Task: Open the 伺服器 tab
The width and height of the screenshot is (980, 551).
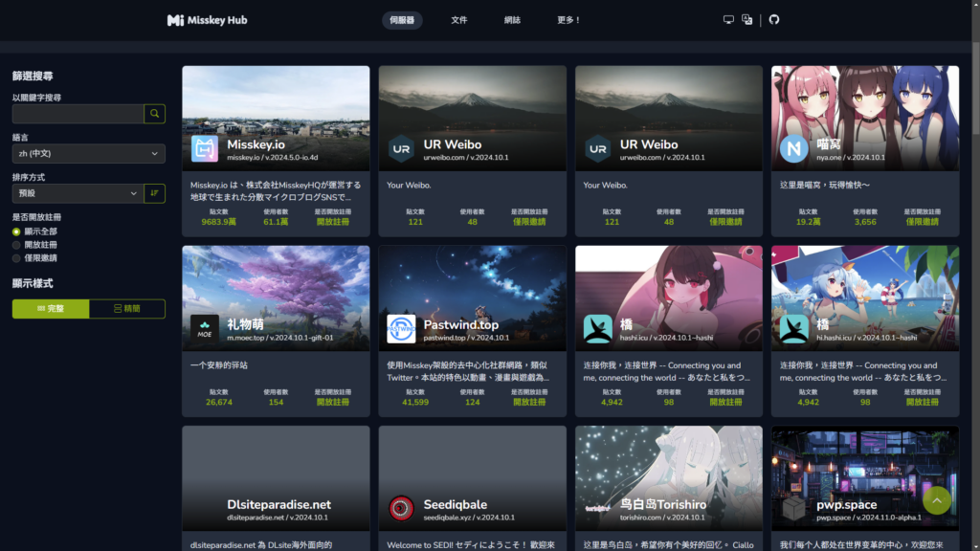Action: tap(402, 20)
